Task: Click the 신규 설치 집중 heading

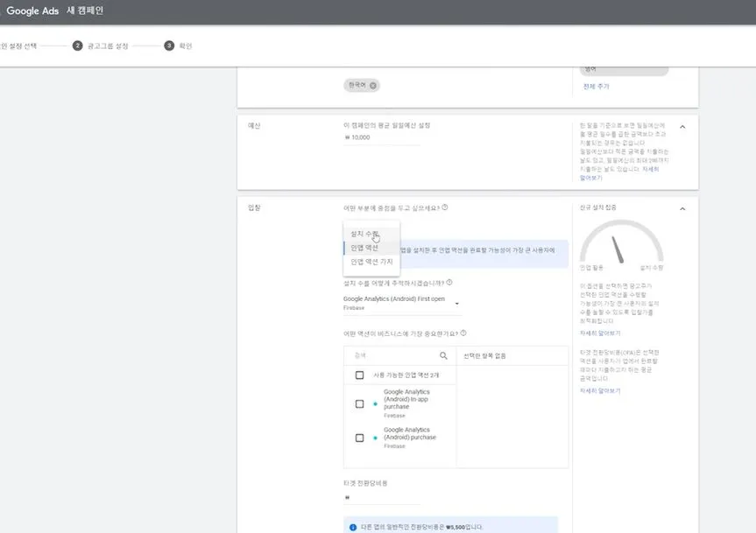Action: tap(597, 207)
